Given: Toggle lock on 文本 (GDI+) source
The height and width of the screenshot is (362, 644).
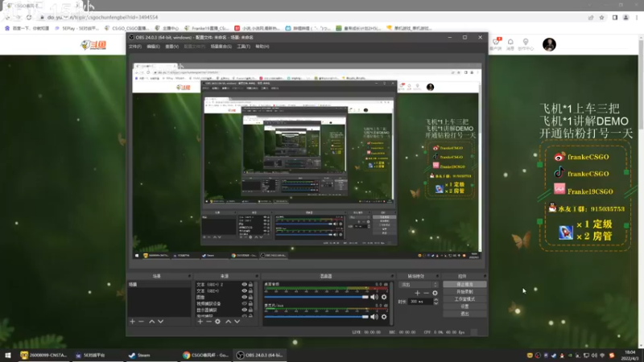Looking at the screenshot, I should click(x=250, y=290).
